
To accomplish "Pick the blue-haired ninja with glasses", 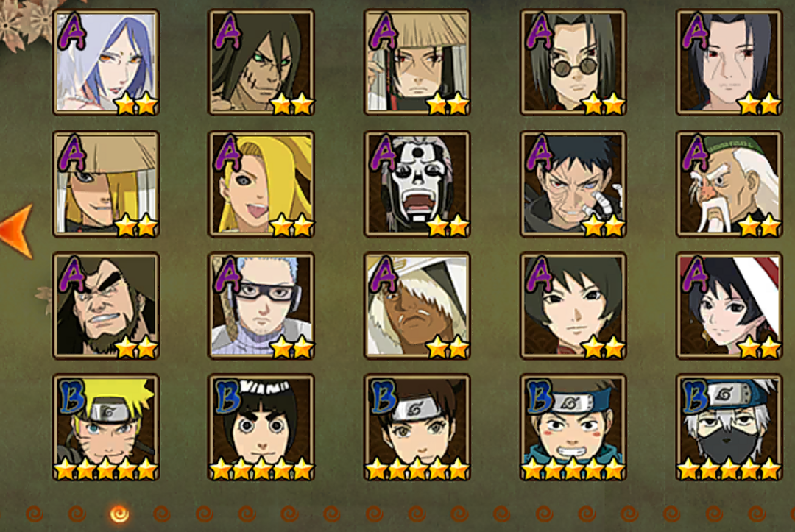I will tap(261, 305).
